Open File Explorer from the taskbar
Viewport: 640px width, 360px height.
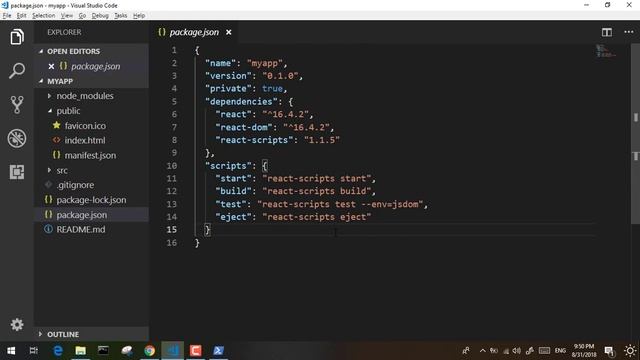(80, 351)
